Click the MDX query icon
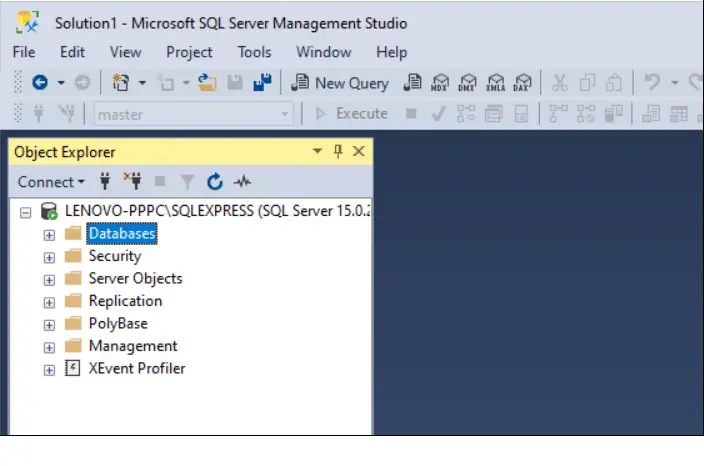Screen dimensions: 704x466 click(x=440, y=83)
